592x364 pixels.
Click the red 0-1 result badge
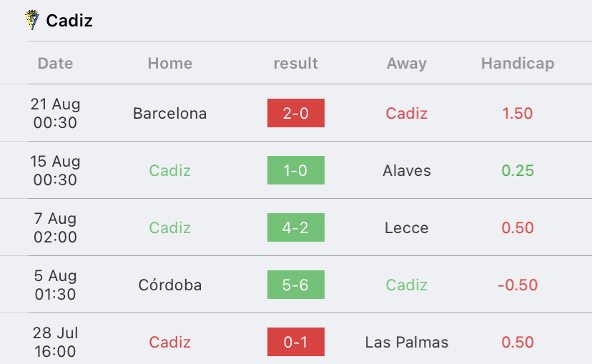coord(296,342)
